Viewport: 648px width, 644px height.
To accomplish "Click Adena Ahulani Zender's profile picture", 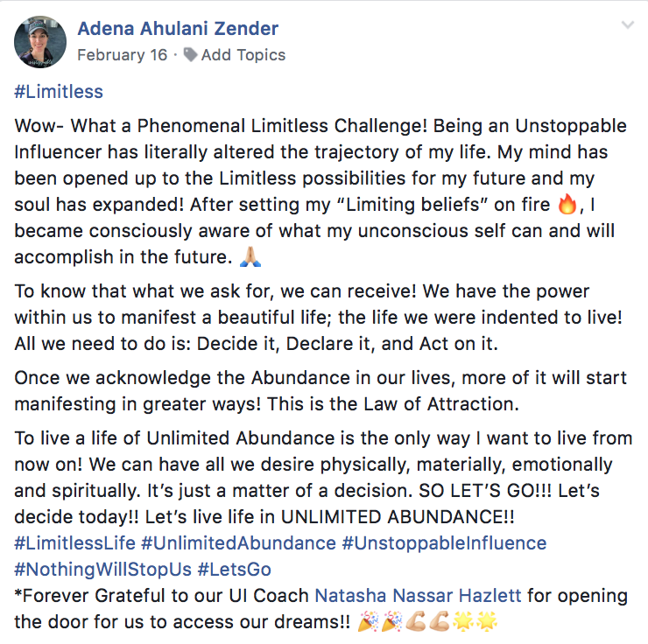I will pyautogui.click(x=40, y=41).
